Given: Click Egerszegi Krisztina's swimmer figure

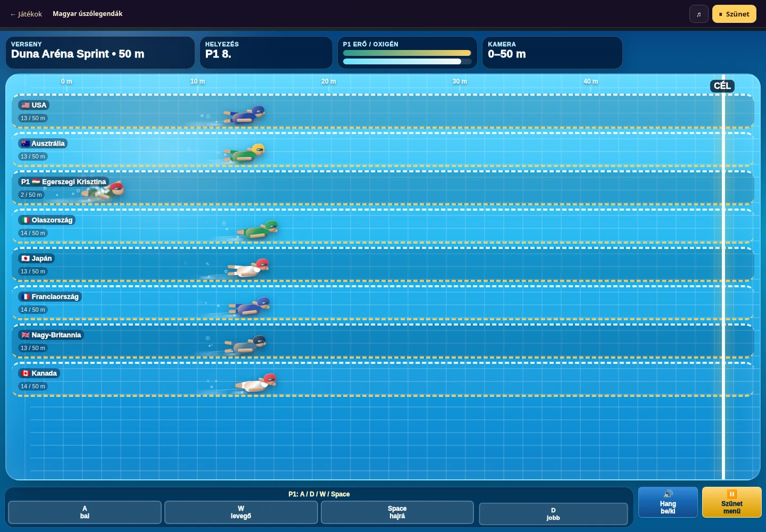Looking at the screenshot, I should [x=103, y=191].
